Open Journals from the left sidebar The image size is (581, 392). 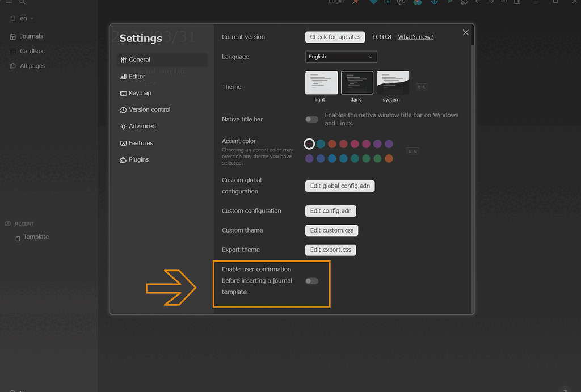coord(31,36)
